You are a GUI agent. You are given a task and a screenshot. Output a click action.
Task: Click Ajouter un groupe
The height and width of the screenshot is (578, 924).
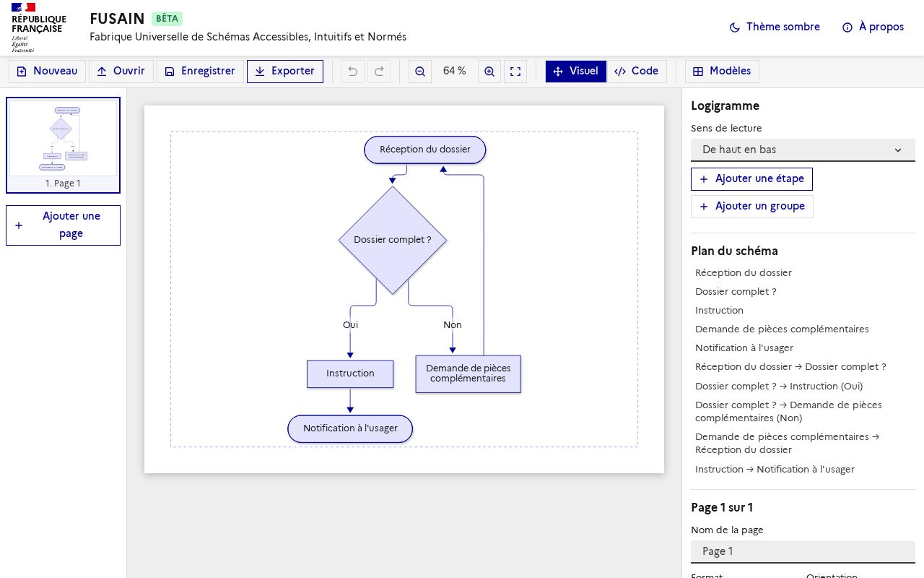click(x=752, y=207)
